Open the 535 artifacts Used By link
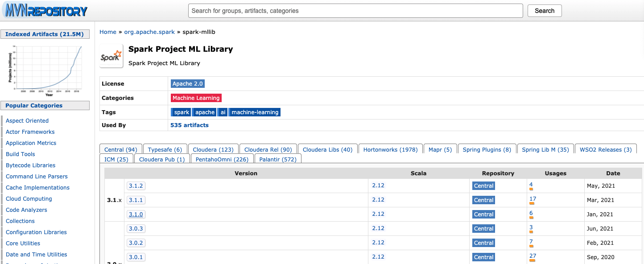 coord(189,125)
